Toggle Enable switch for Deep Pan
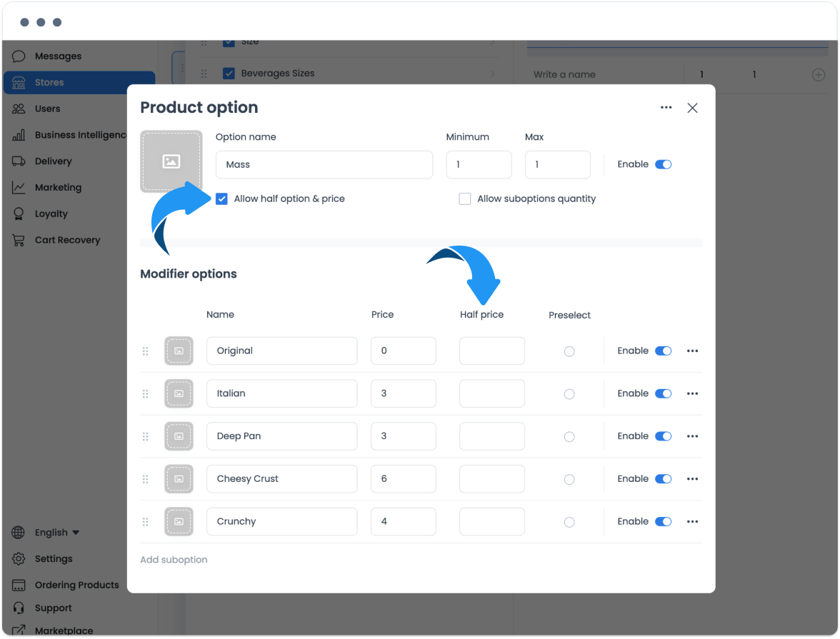 [x=663, y=436]
